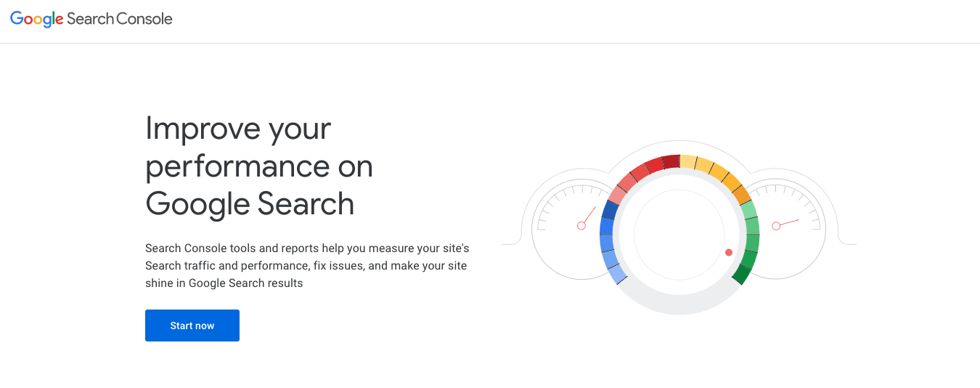This screenshot has width=980, height=388.
Task: Click the green segment of the dial
Action: click(751, 240)
